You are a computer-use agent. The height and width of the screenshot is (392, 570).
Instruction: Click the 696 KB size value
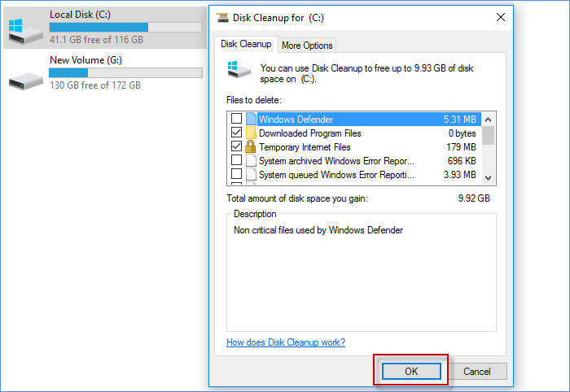[x=462, y=161]
